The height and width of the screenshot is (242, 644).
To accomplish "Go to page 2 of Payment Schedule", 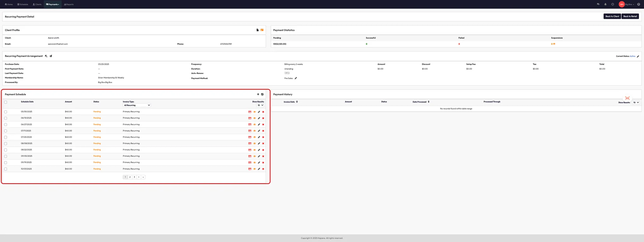I will pos(130,177).
